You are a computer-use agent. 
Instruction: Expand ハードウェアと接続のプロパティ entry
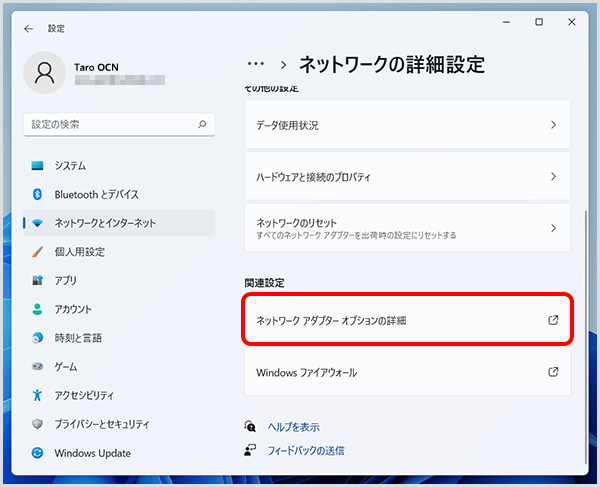[x=407, y=177]
